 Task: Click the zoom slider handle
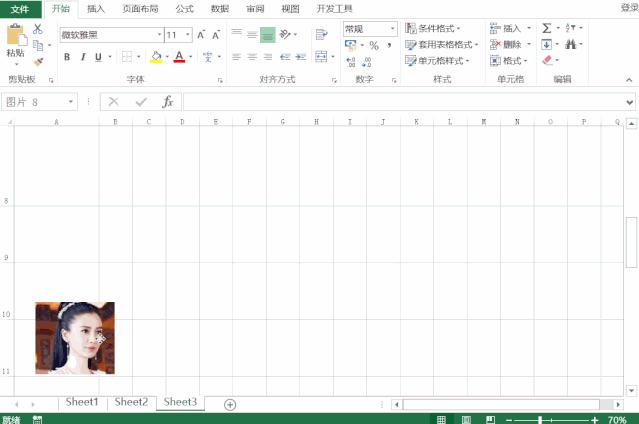click(x=540, y=420)
